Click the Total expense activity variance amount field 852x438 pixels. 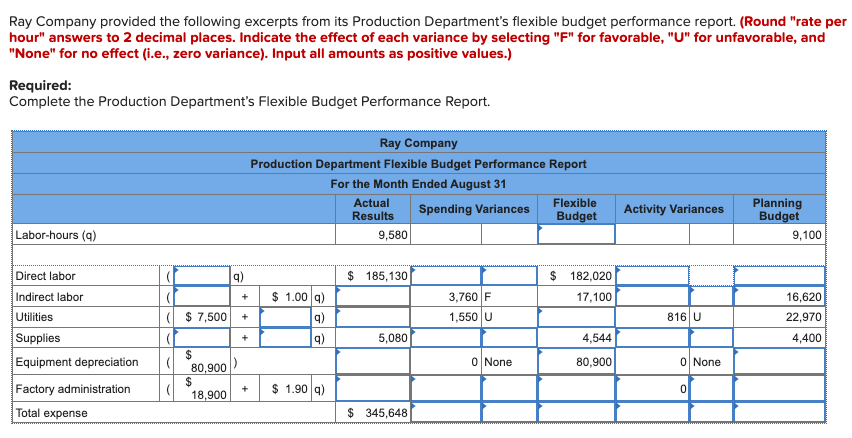click(x=652, y=412)
